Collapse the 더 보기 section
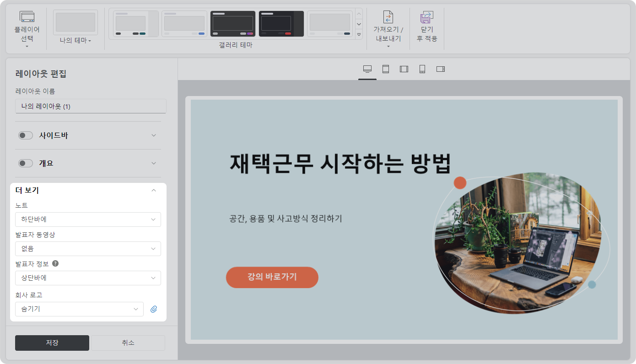Screen dimensions: 636x364 (154, 190)
